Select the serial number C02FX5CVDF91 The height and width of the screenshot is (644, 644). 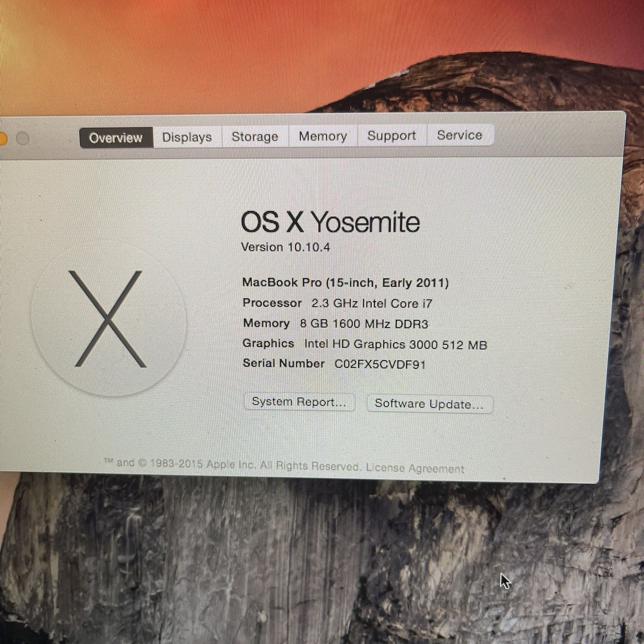click(380, 364)
